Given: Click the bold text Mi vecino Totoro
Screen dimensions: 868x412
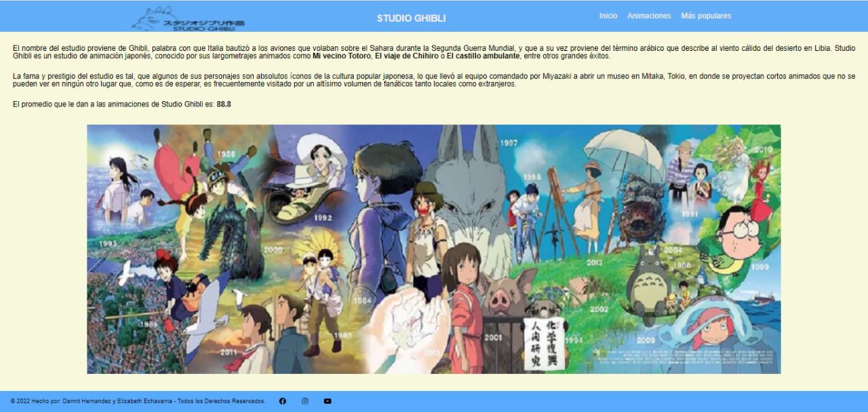Looking at the screenshot, I should point(342,56).
